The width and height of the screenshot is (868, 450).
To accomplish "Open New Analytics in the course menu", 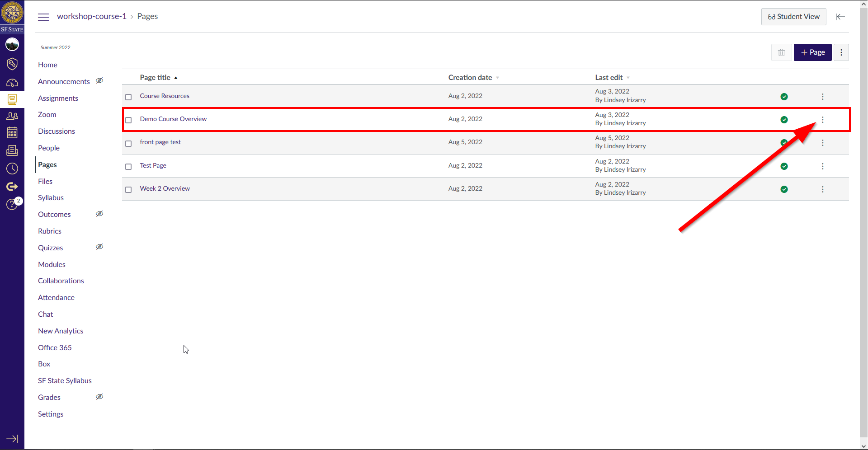I will pyautogui.click(x=61, y=331).
